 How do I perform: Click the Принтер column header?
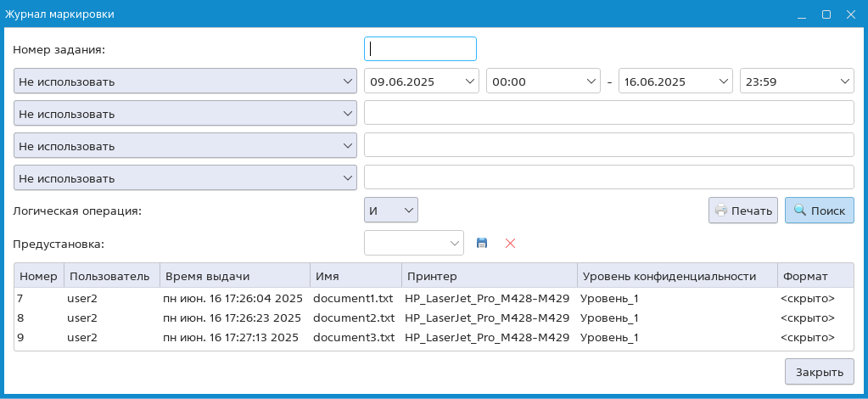coord(489,276)
